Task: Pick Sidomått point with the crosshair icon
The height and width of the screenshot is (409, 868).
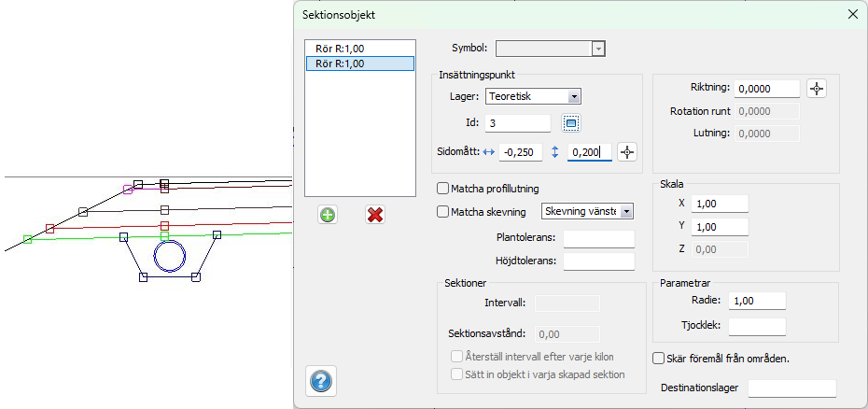Action: (627, 152)
